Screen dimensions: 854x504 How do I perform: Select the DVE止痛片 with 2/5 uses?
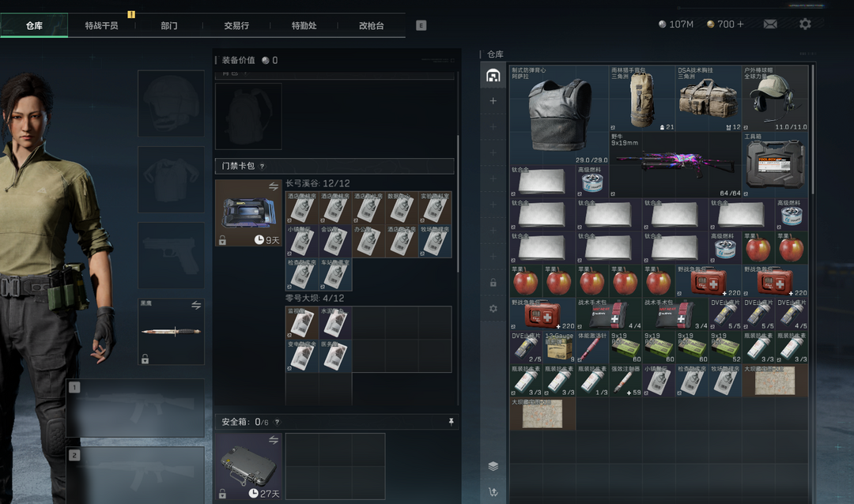pyautogui.click(x=526, y=348)
